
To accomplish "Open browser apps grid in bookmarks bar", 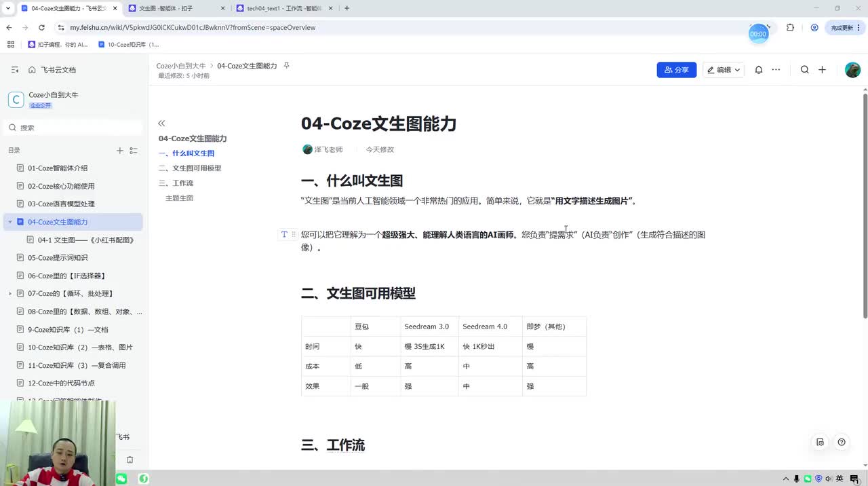I will pos(10,45).
